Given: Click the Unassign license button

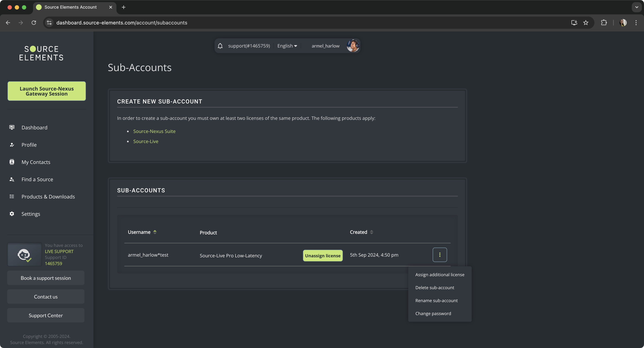Looking at the screenshot, I should (x=323, y=256).
